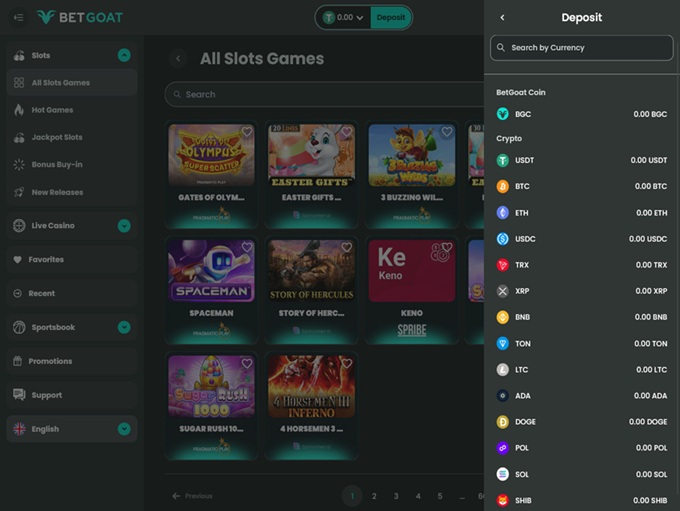The height and width of the screenshot is (511, 680).
Task: Click the green Deposit button
Action: (x=391, y=17)
